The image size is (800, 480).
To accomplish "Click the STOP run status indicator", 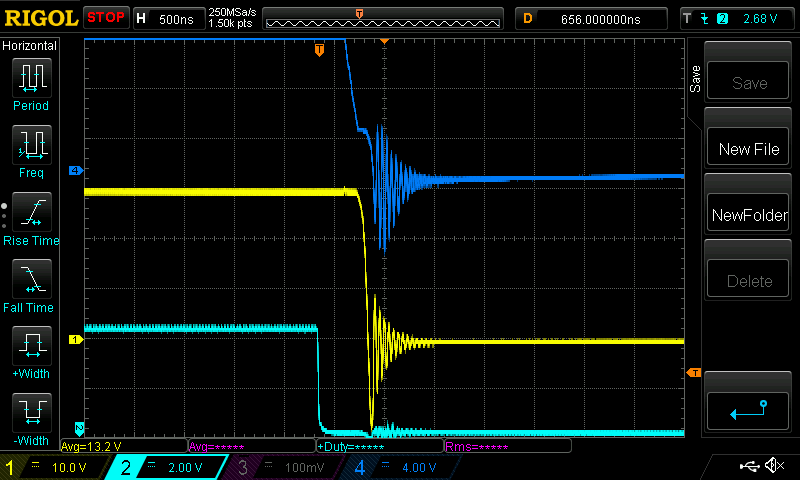I will 105,18.
